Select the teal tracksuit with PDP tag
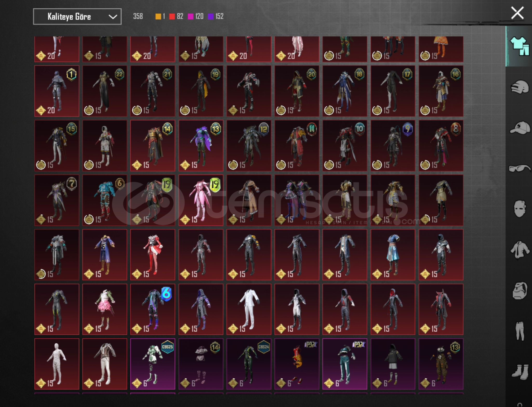 click(345, 364)
